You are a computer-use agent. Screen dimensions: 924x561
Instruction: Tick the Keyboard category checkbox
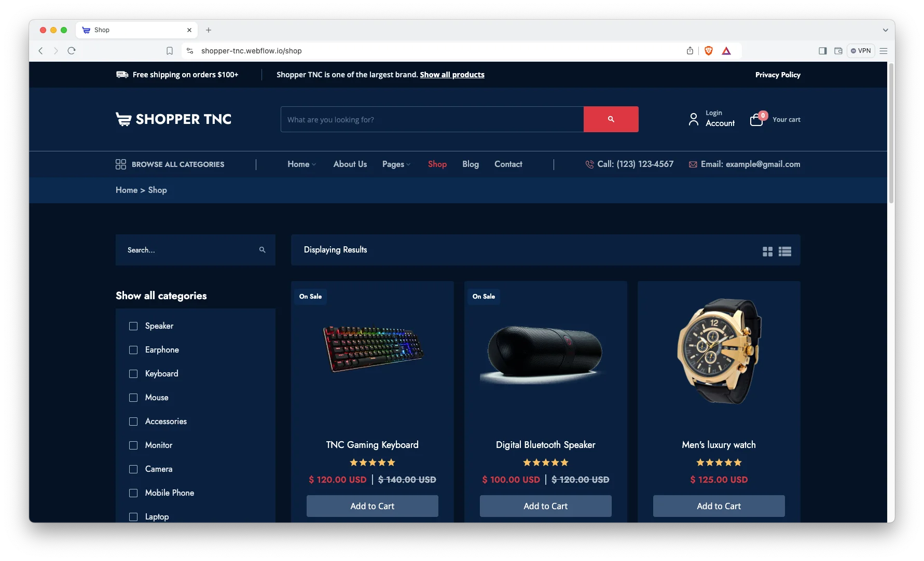click(133, 374)
